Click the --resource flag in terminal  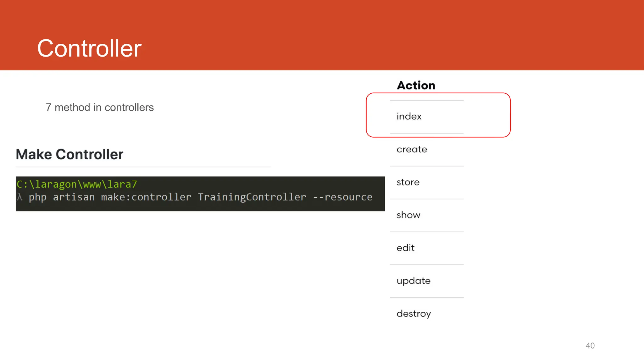tap(342, 197)
